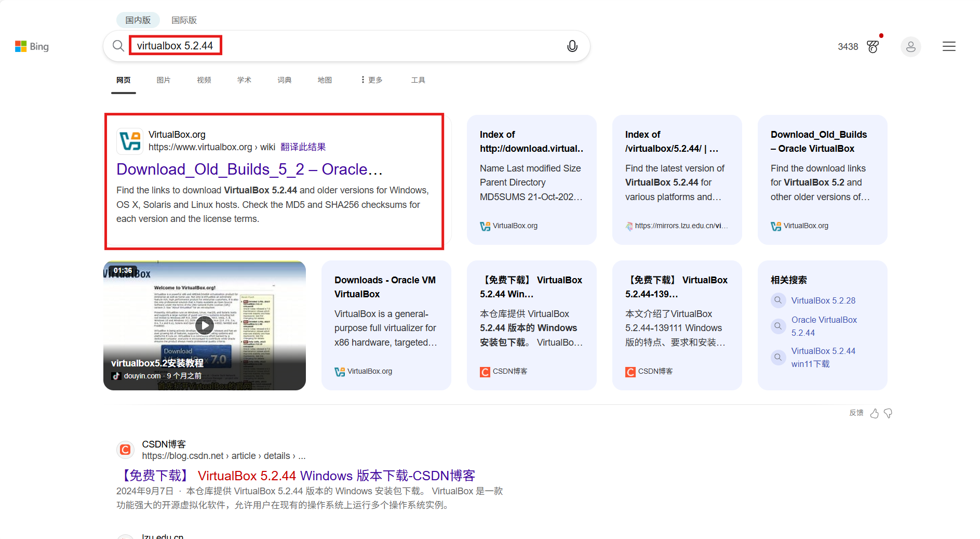Open the 词典 tab
The image size is (980, 539).
click(285, 80)
